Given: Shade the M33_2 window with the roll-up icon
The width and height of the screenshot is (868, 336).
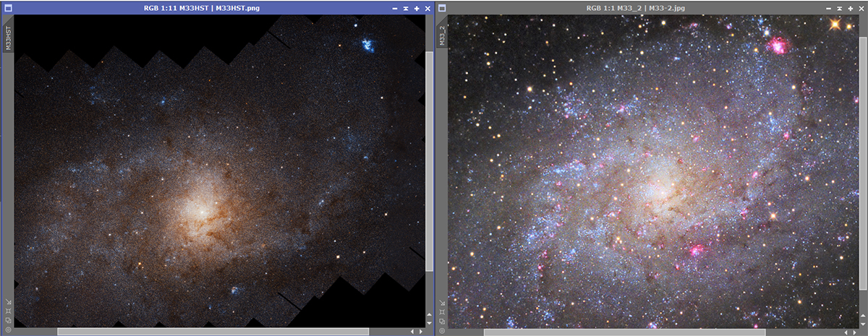Looking at the screenshot, I should pos(841,8).
